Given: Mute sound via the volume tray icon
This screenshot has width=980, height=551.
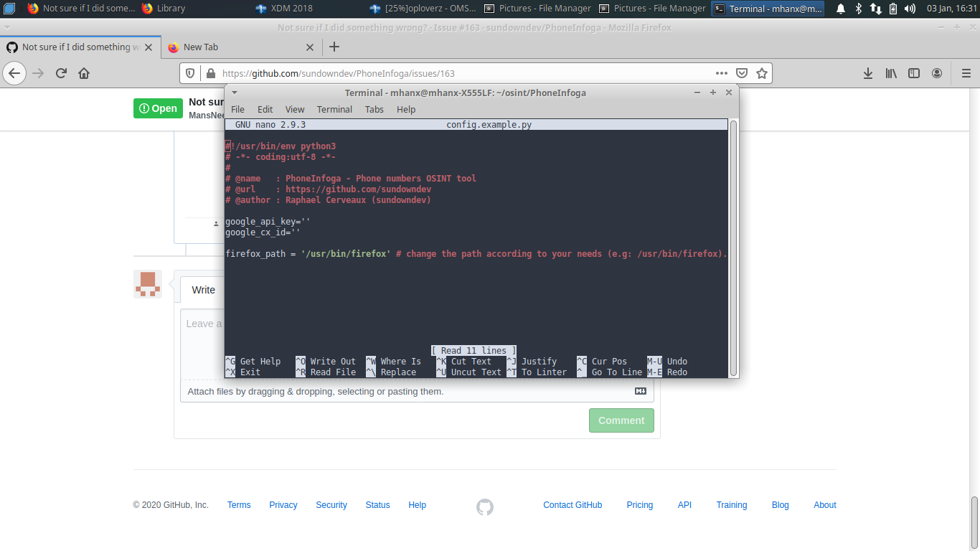Looking at the screenshot, I should (x=910, y=9).
